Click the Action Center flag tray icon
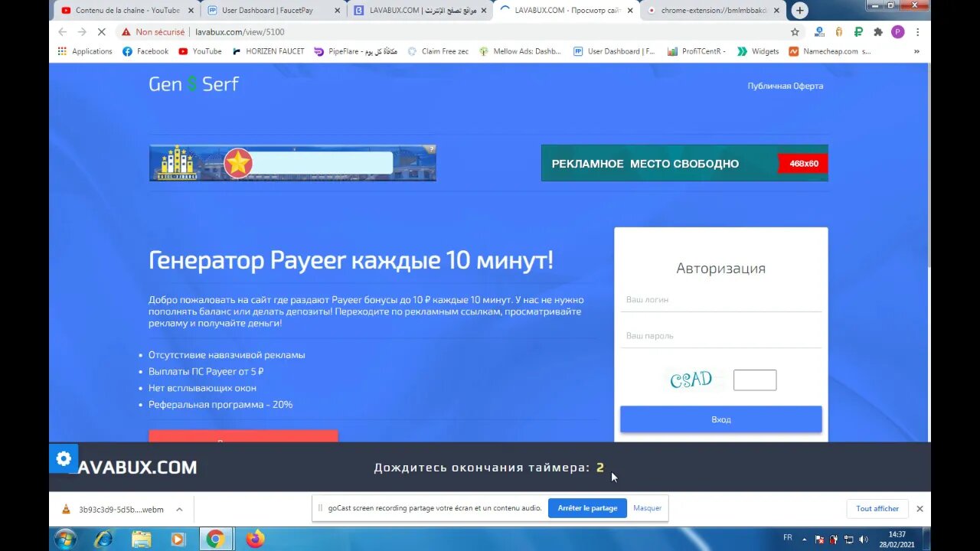The height and width of the screenshot is (551, 980). pos(818,540)
